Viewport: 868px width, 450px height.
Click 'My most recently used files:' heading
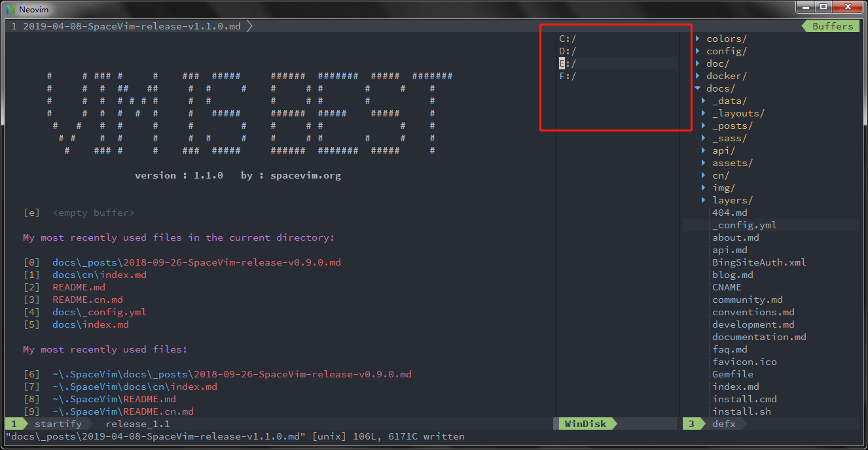pos(105,349)
